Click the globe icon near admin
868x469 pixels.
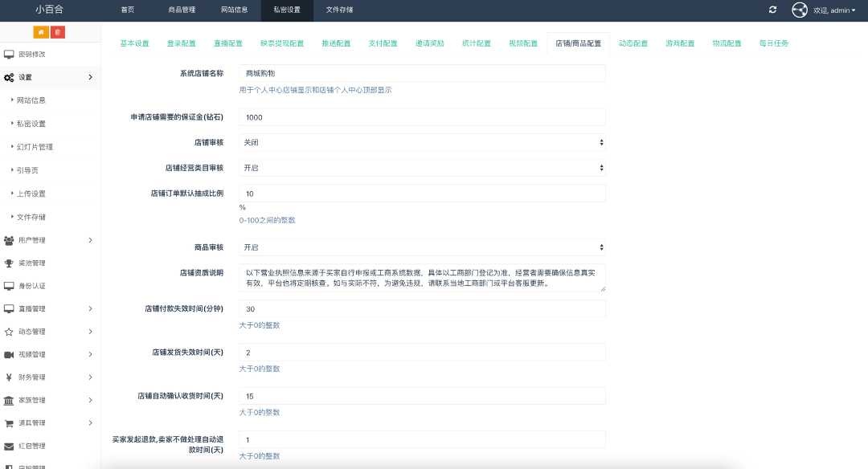799,10
